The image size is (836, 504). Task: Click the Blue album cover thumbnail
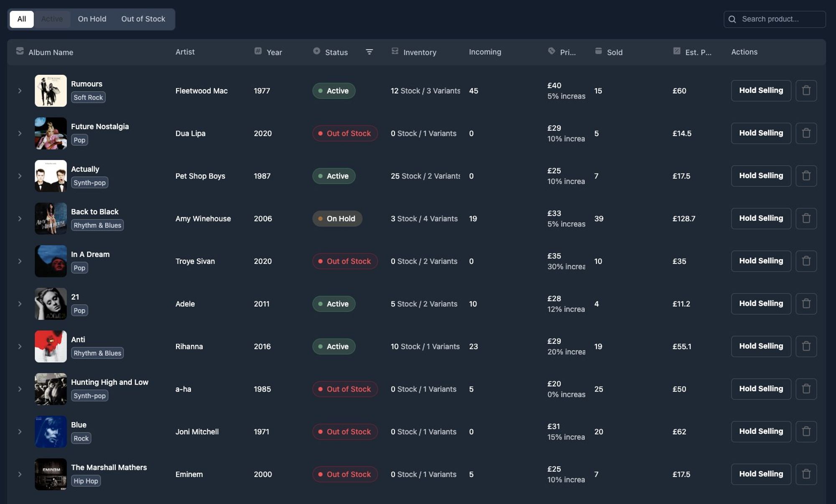pos(51,432)
